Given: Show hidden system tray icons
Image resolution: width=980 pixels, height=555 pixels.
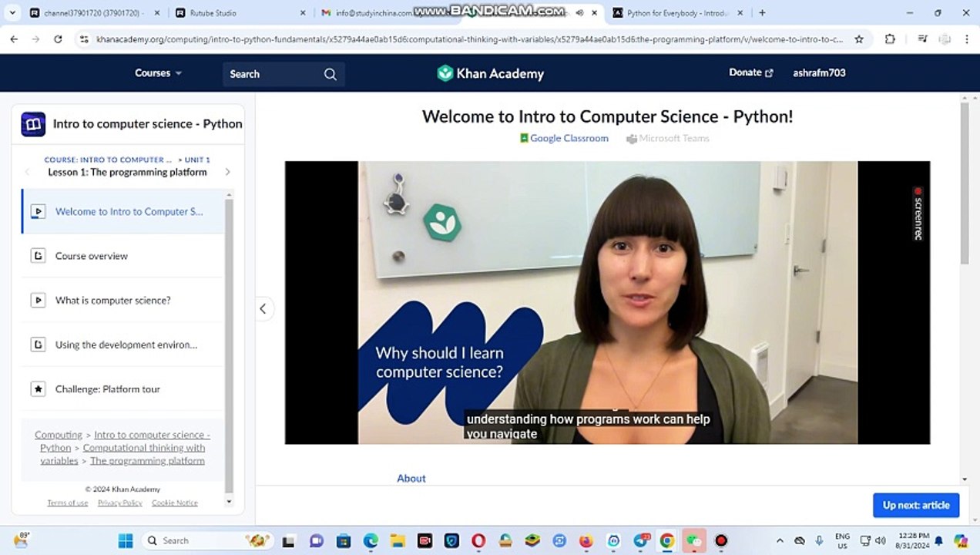Looking at the screenshot, I should [x=780, y=540].
